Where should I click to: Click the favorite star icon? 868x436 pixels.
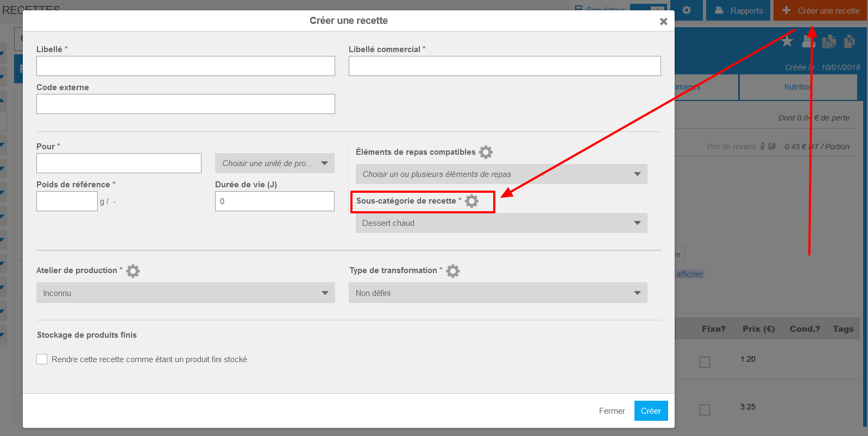click(x=787, y=41)
